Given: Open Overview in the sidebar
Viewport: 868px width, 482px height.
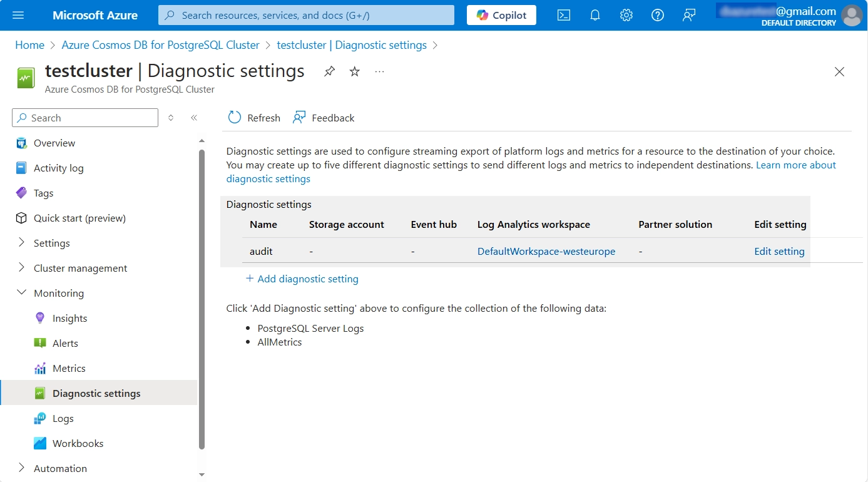Looking at the screenshot, I should 54,143.
